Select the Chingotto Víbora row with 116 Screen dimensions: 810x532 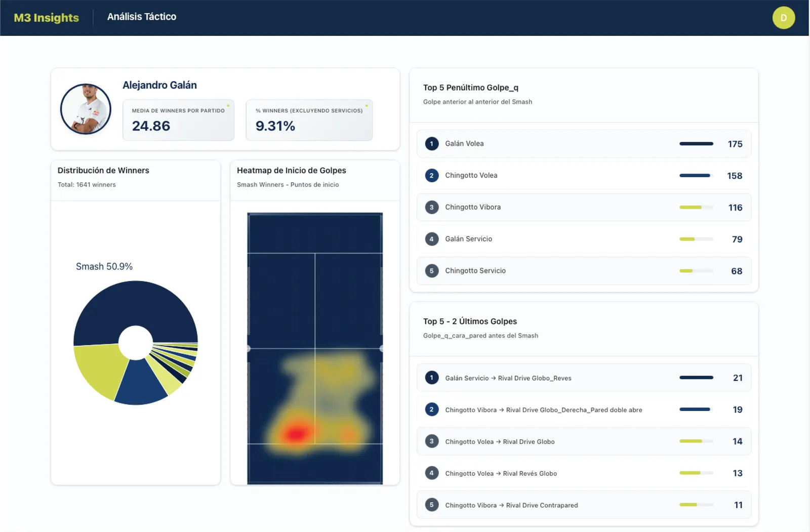(584, 208)
